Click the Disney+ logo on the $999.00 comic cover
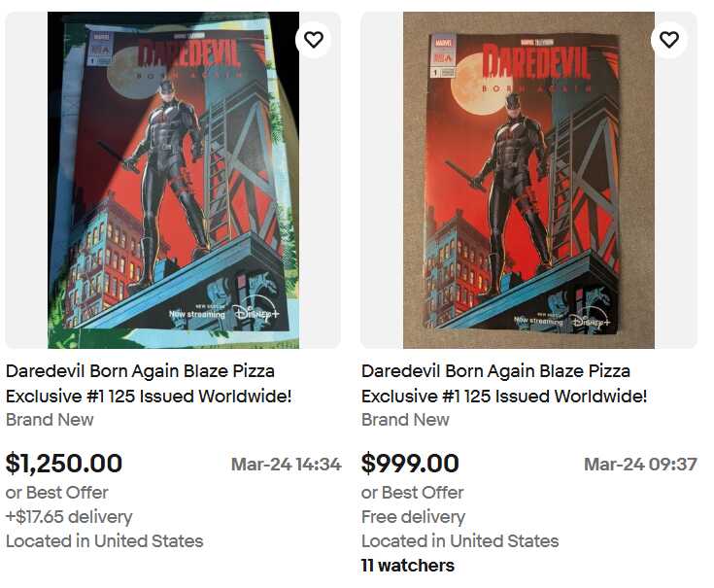 coord(590,320)
